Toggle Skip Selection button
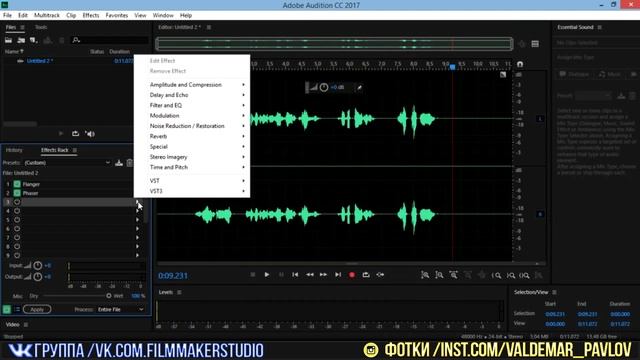The image size is (640, 360). (380, 275)
